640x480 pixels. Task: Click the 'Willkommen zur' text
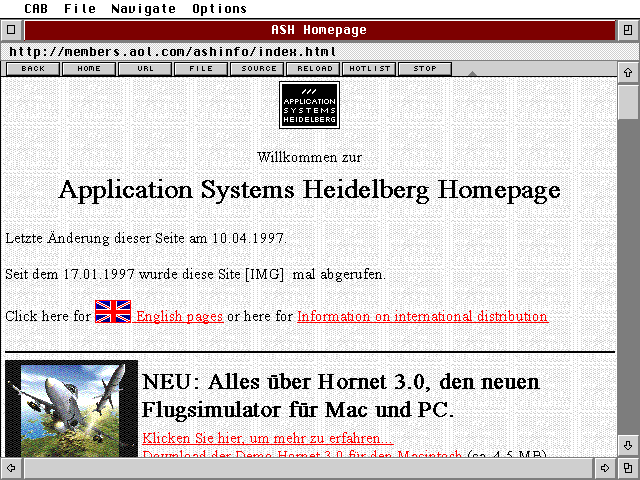coord(309,157)
